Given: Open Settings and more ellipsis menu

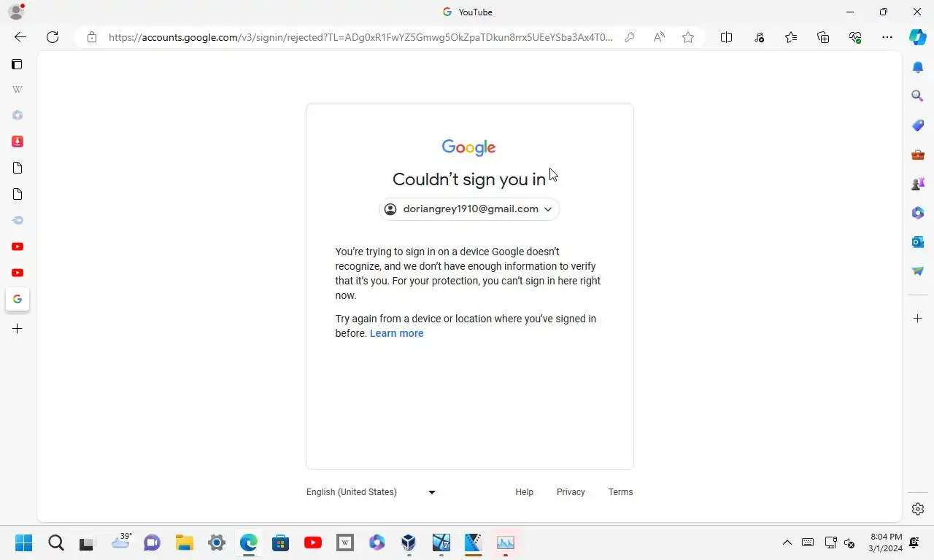Looking at the screenshot, I should 887,37.
